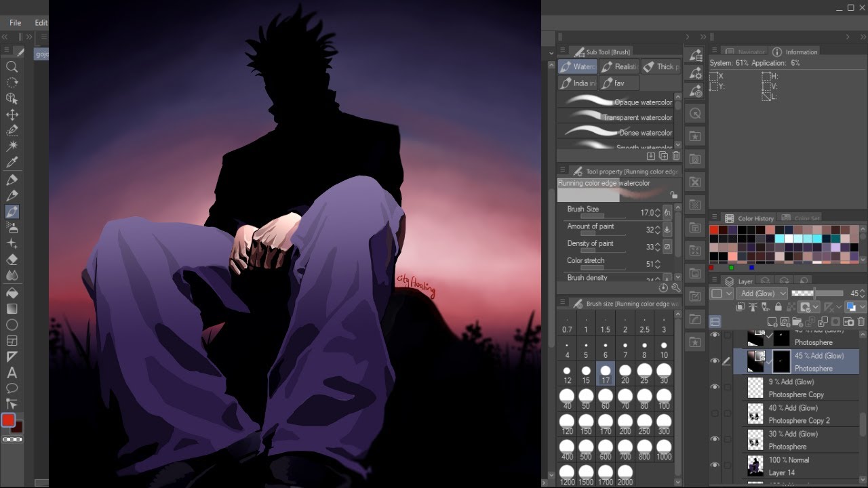The height and width of the screenshot is (488, 868).
Task: Click the layer opacity slider
Action: point(816,293)
